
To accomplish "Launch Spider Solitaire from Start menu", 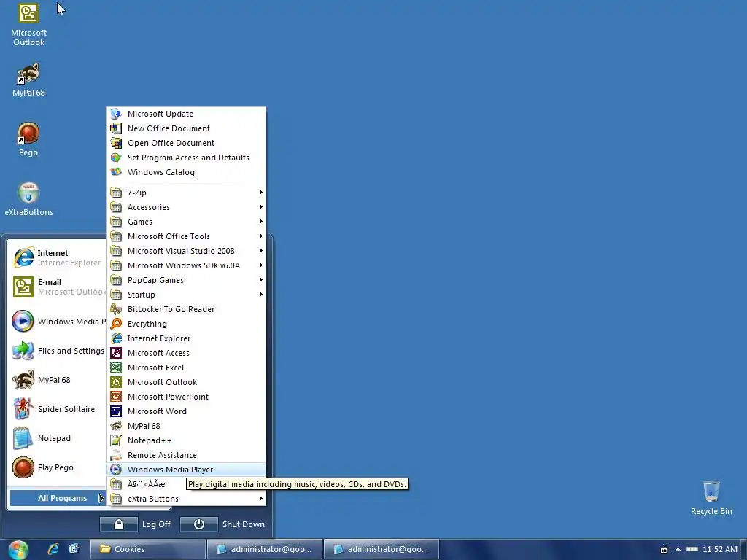I will (x=57, y=409).
